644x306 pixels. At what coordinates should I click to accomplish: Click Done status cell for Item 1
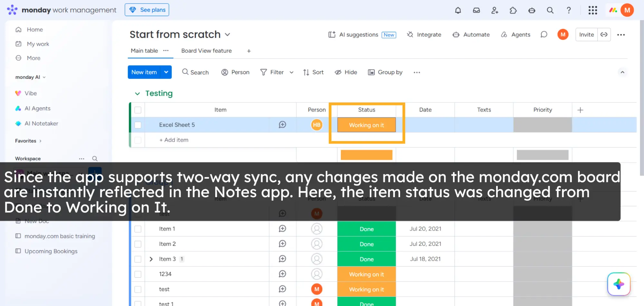click(x=367, y=229)
